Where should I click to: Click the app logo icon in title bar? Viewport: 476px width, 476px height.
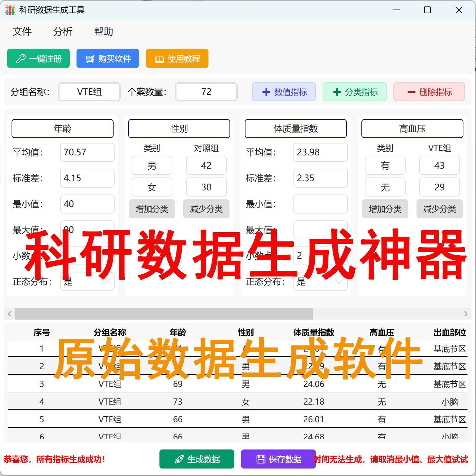click(x=10, y=10)
